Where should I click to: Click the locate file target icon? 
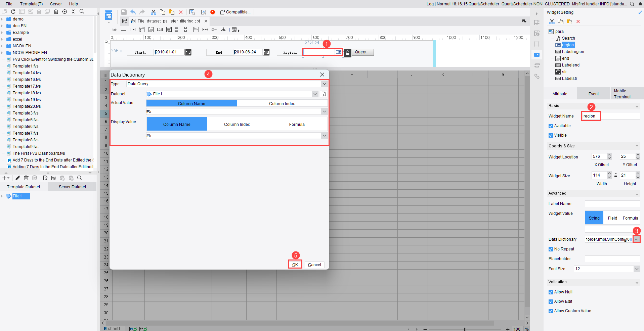tap(65, 11)
